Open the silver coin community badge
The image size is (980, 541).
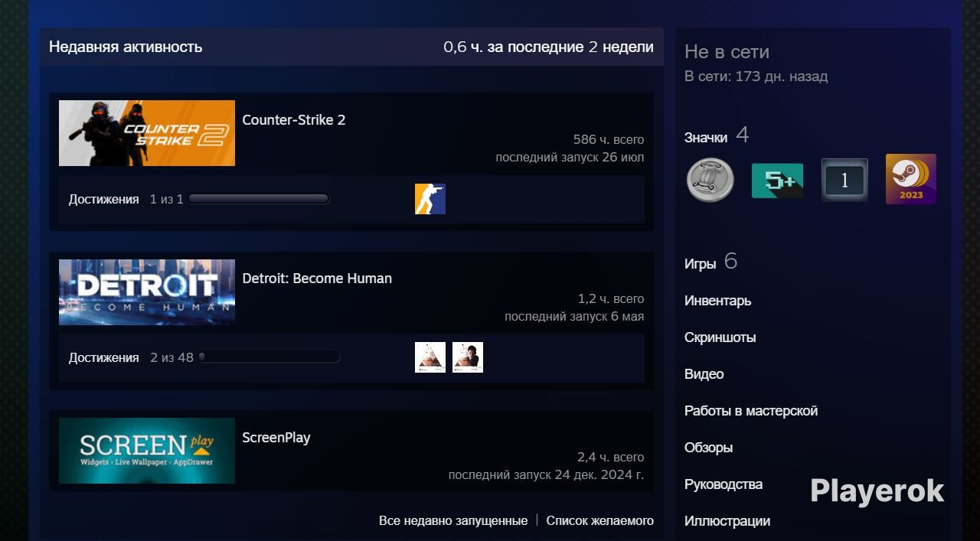click(710, 180)
